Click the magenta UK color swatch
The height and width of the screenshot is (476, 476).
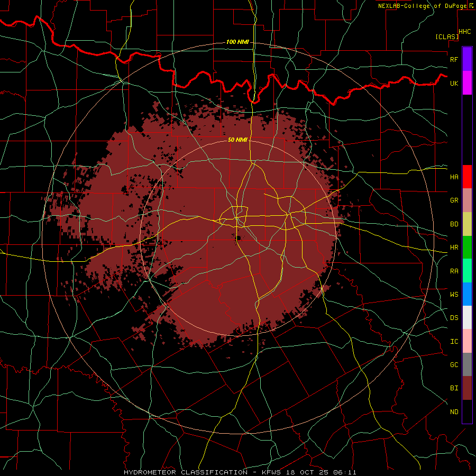(467, 83)
